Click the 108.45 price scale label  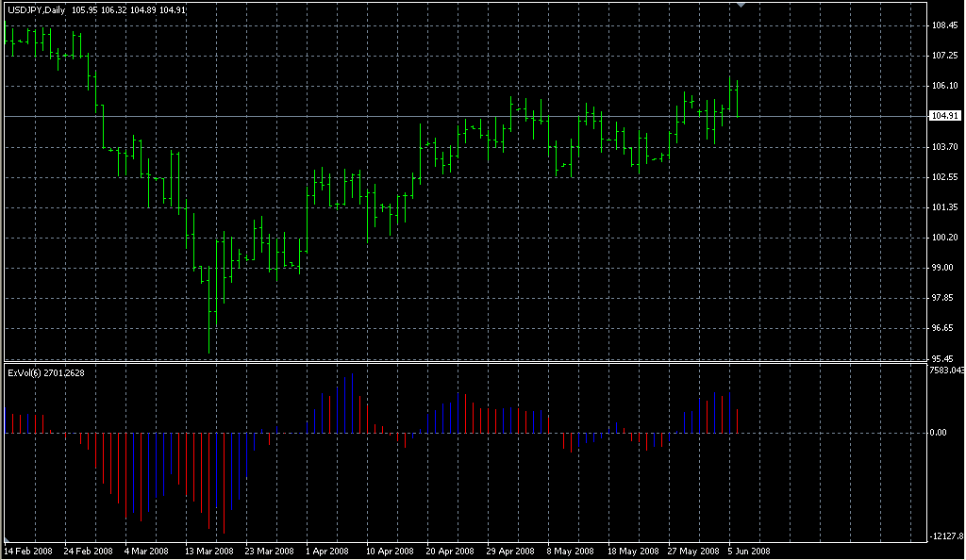point(944,25)
